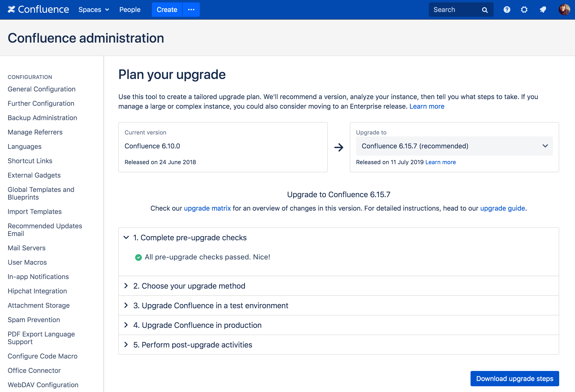
Task: Click the Confluence logo icon
Action: [12, 10]
